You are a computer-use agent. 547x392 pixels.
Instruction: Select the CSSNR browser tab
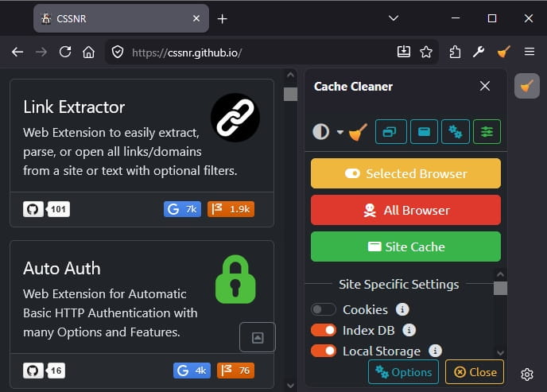121,18
